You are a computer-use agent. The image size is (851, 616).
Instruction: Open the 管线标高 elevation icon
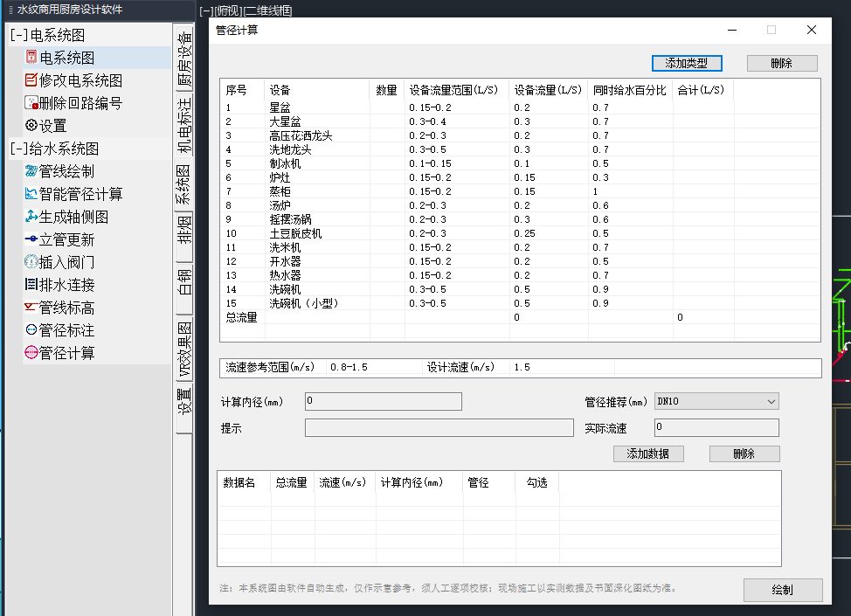[31, 308]
